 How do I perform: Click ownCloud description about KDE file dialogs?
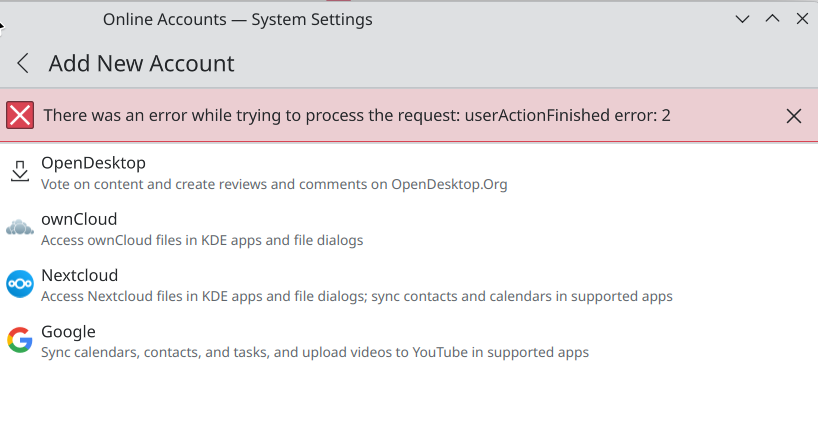pos(201,240)
